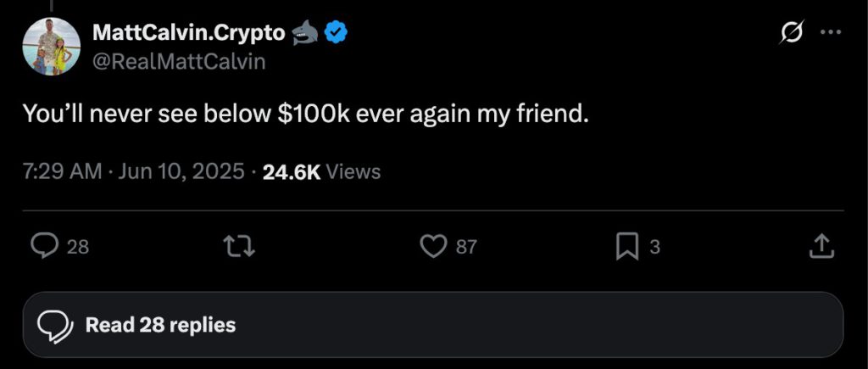Open the three-dot more options menu
Viewport: 868px width, 369px height.
831,33
